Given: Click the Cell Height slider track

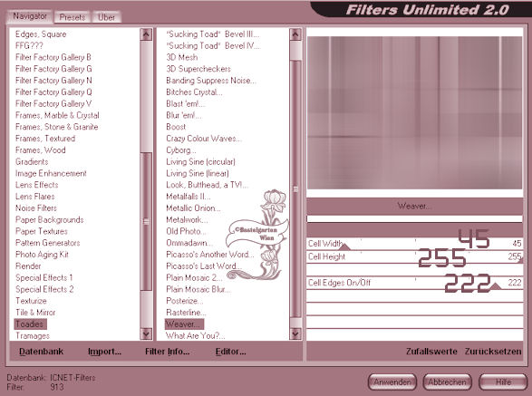Looking at the screenshot, I should [x=414, y=256].
